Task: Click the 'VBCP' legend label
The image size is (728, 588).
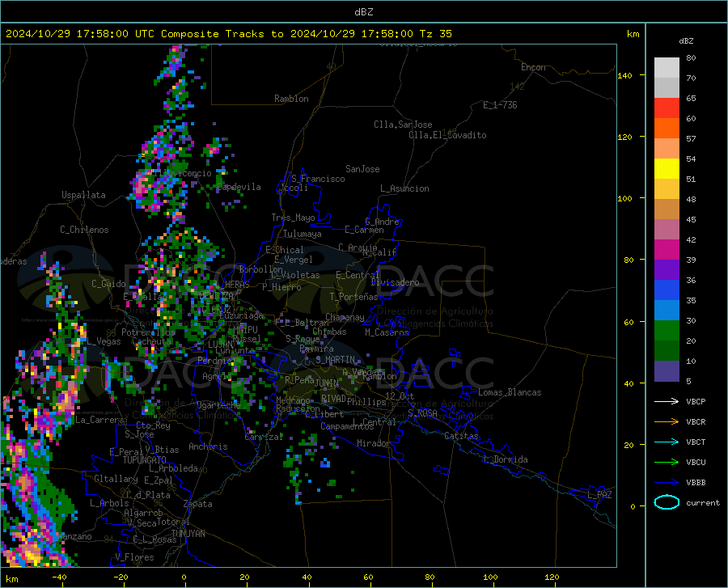Action: (x=696, y=401)
